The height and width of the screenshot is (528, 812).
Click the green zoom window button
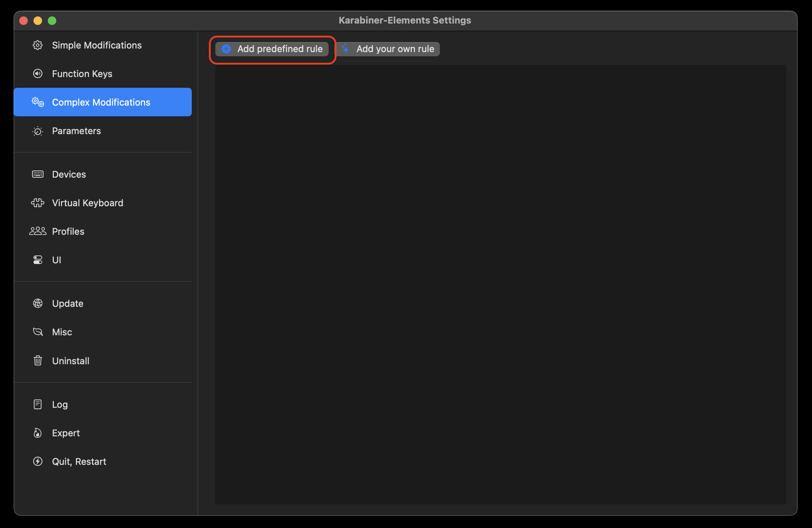click(x=52, y=21)
